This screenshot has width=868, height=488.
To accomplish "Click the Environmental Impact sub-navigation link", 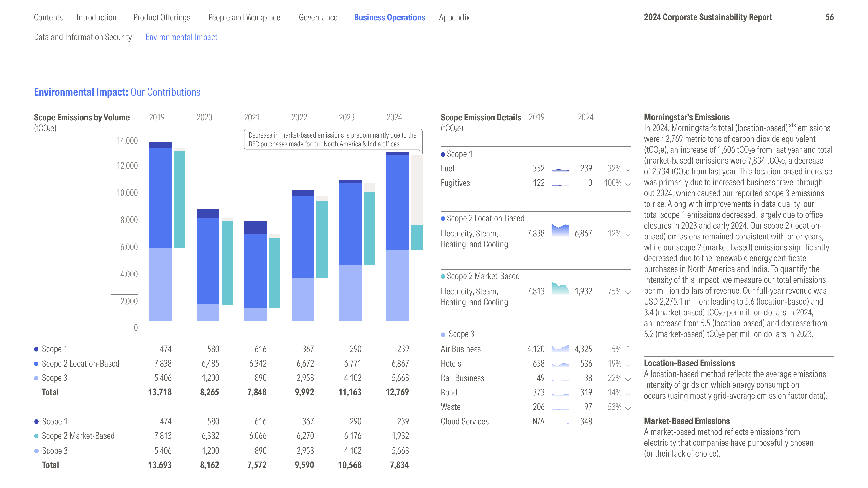I will coord(181,37).
